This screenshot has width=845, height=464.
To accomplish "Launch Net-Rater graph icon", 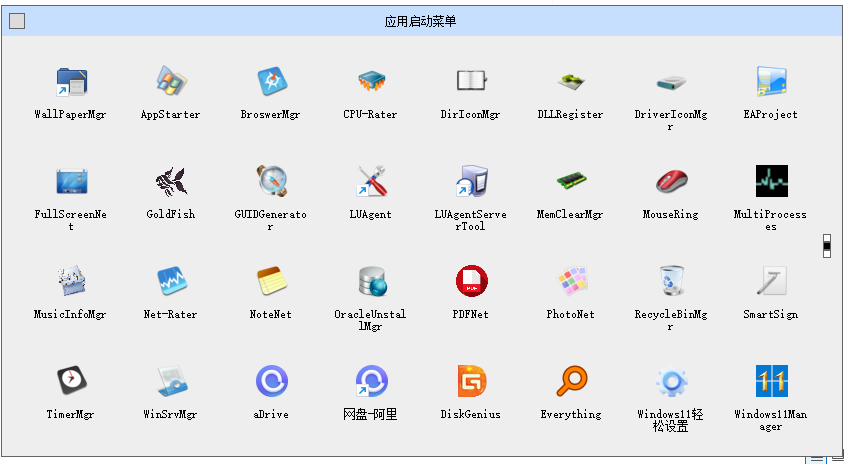I will click(171, 281).
